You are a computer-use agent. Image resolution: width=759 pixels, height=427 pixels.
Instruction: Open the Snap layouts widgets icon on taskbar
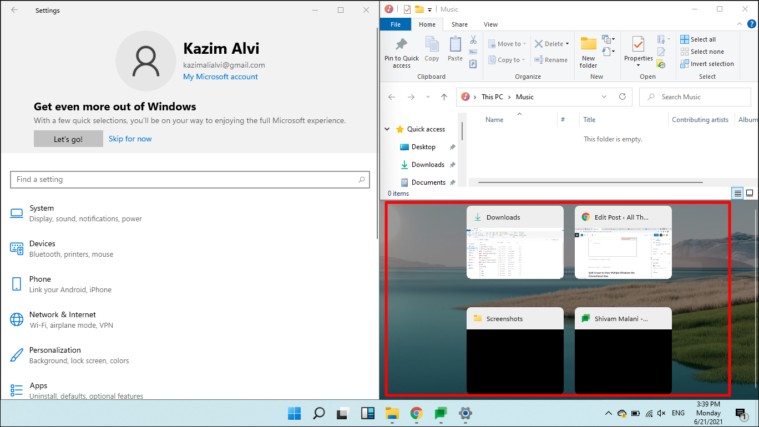click(x=367, y=413)
